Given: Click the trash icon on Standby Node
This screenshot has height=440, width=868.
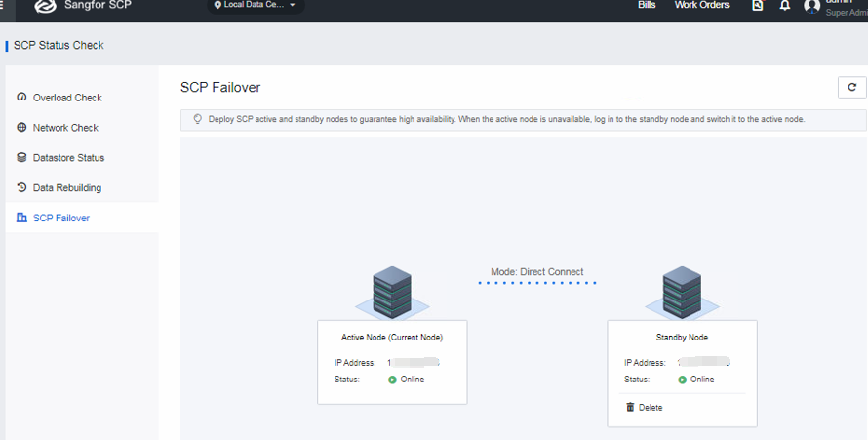Looking at the screenshot, I should tap(630, 407).
